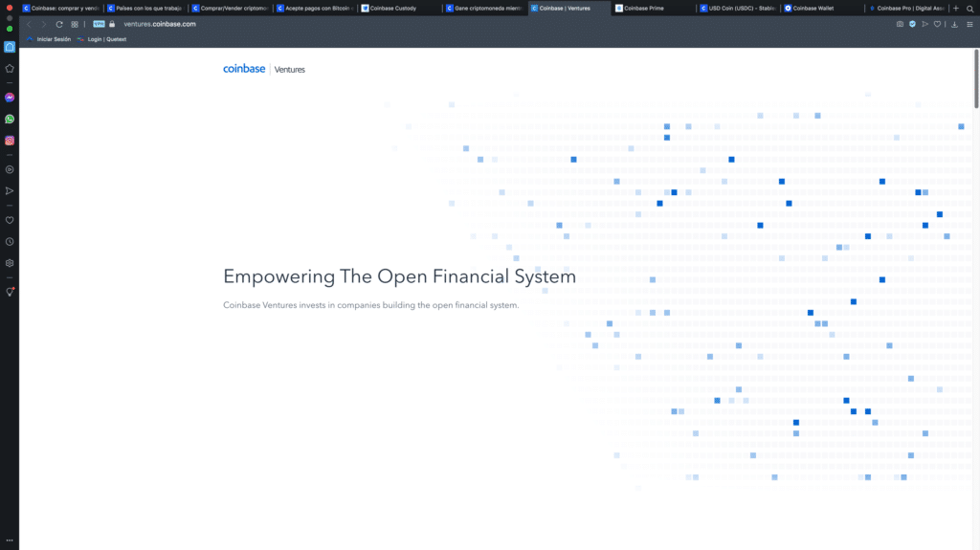Open the Speed Dial grid icon
Screen dimensions: 980x550
pyautogui.click(x=75, y=24)
